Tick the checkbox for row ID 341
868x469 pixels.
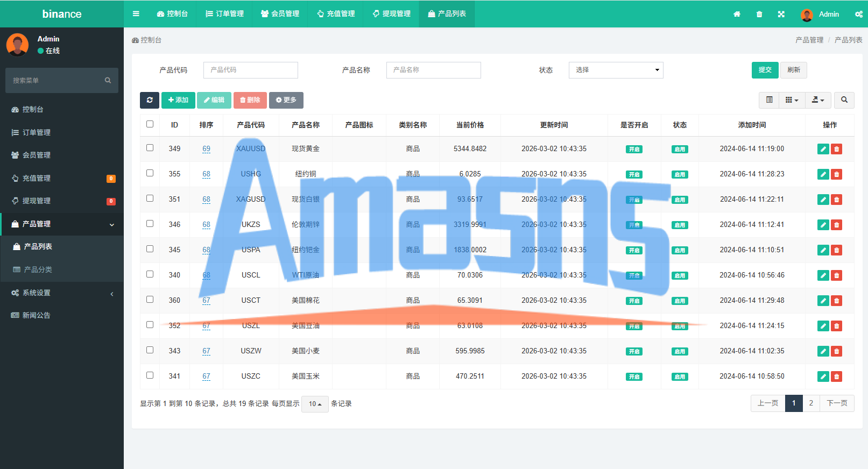coord(150,375)
